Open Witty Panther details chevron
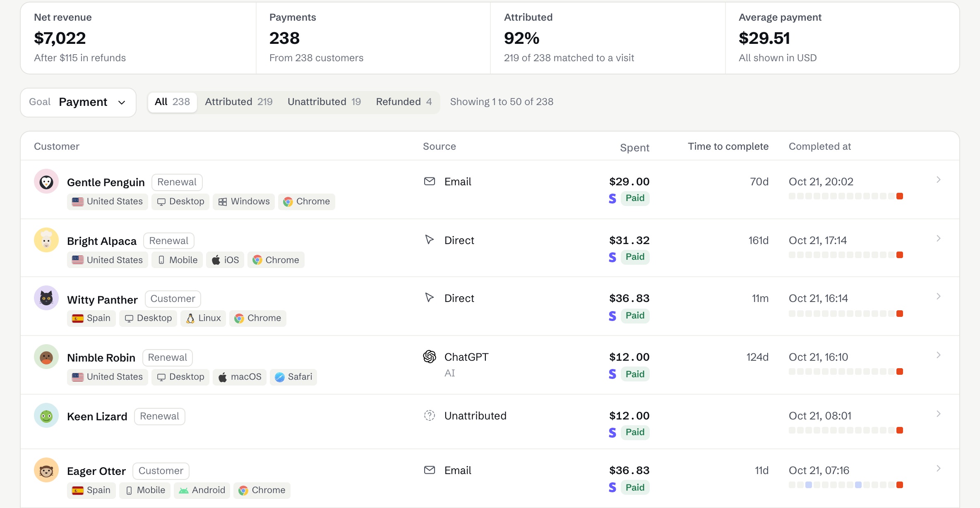The image size is (980, 508). (x=939, y=297)
